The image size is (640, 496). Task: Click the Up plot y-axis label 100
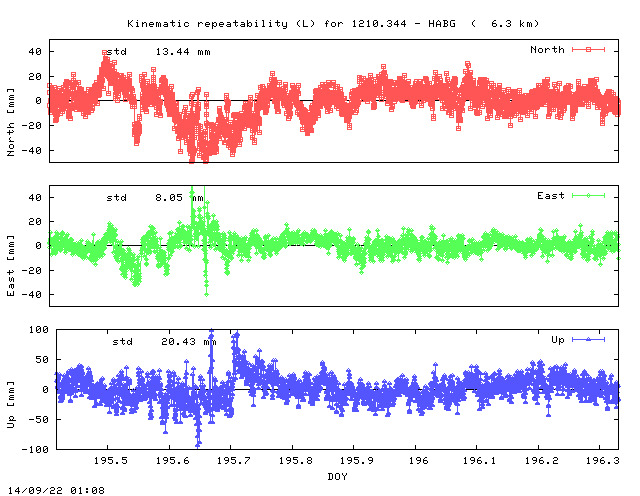pos(39,330)
